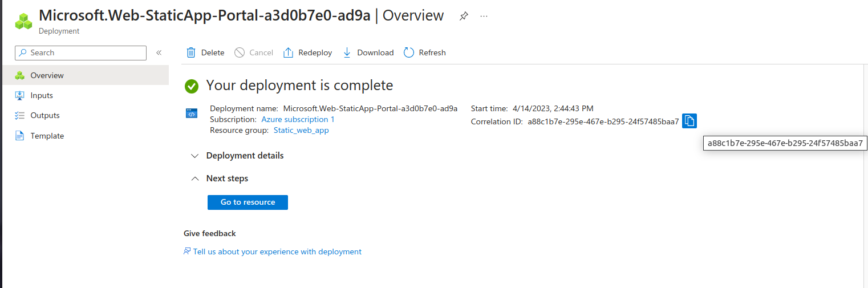The image size is (868, 288).
Task: Click the Overview cubes icon in sidebar
Action: click(20, 75)
